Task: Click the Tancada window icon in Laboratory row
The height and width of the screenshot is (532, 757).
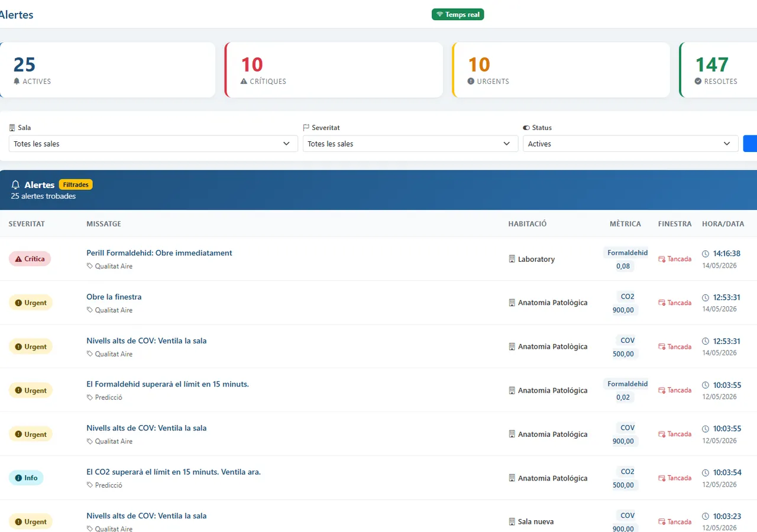Action: pos(662,259)
